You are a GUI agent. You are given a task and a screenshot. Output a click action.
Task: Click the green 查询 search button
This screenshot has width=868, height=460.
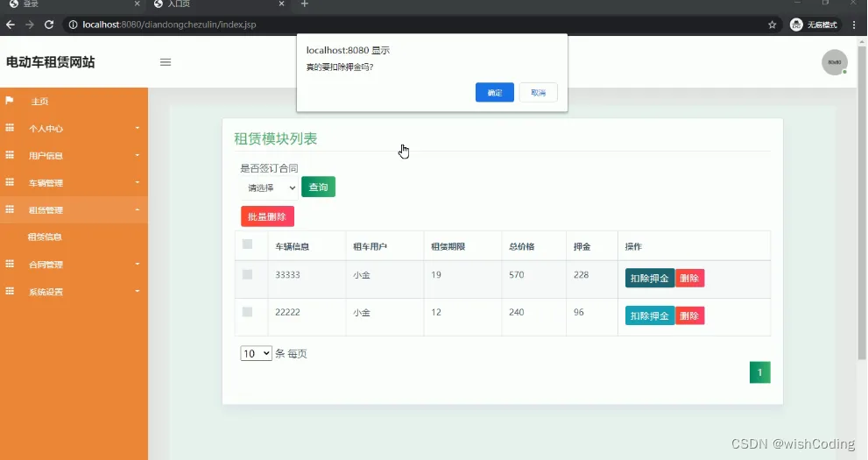[x=318, y=188]
